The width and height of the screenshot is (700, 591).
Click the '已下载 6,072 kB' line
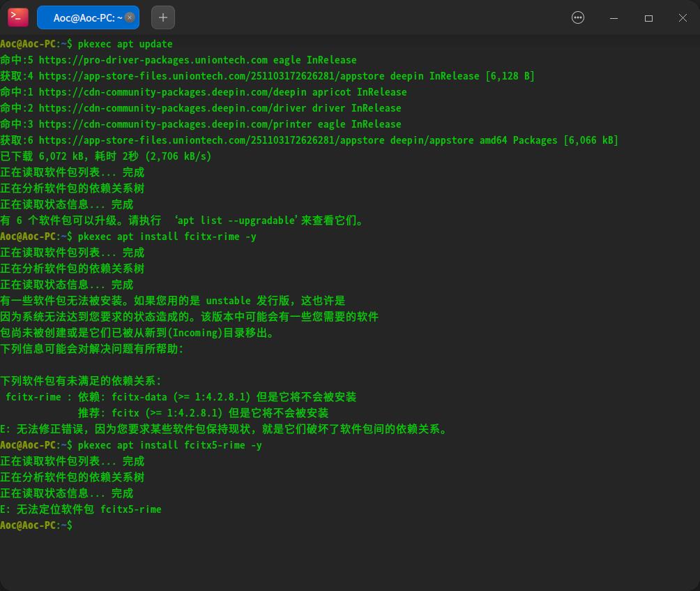pos(106,156)
